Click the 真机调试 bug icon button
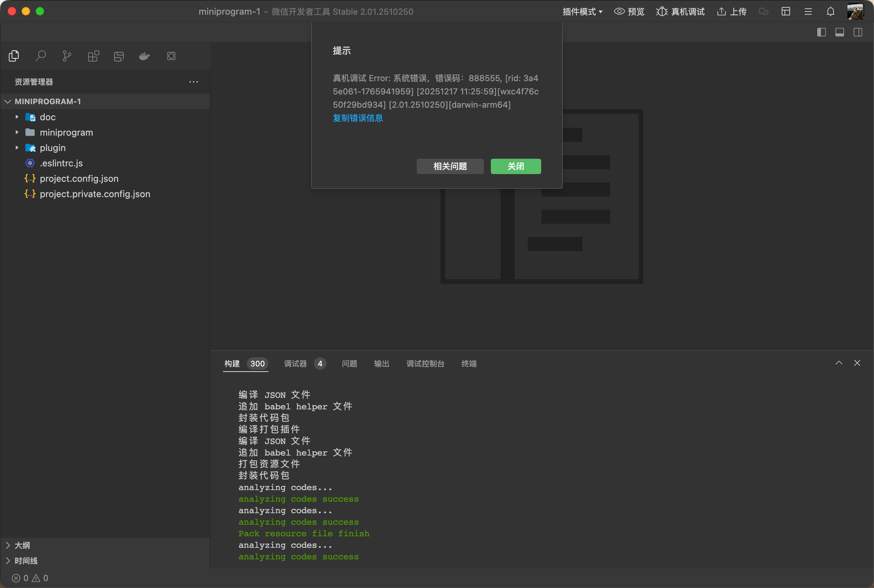The width and height of the screenshot is (874, 588). 680,12
